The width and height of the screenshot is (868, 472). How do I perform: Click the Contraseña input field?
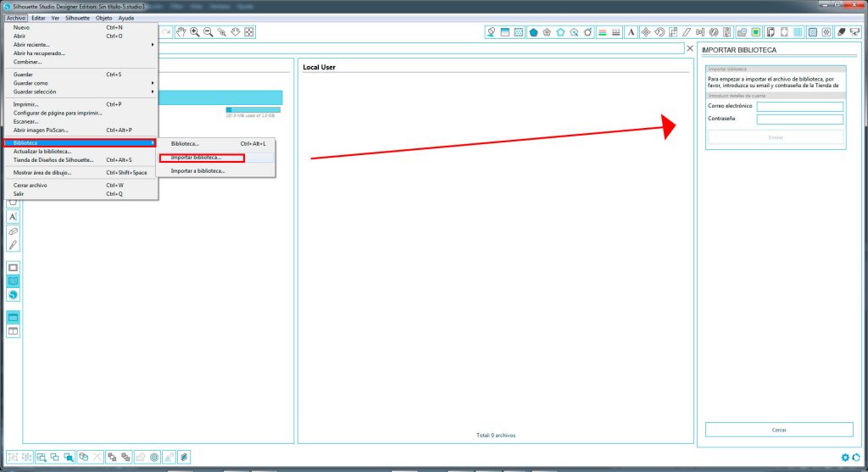click(x=800, y=119)
